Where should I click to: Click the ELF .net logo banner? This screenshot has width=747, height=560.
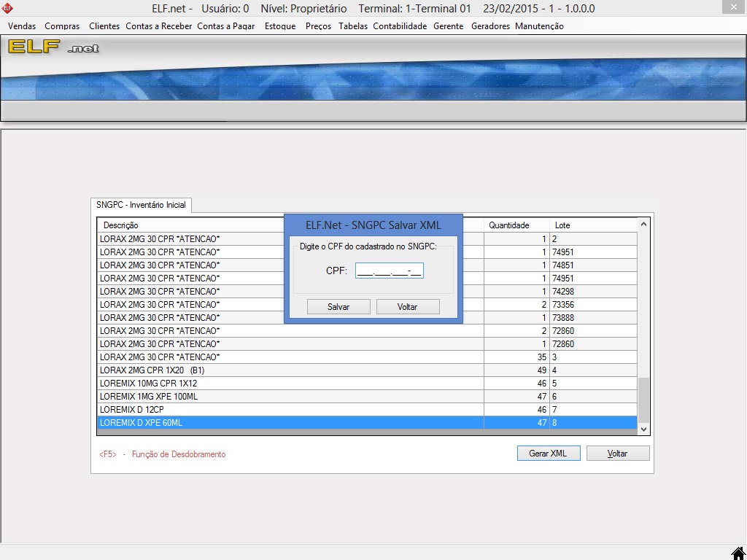coord(53,47)
